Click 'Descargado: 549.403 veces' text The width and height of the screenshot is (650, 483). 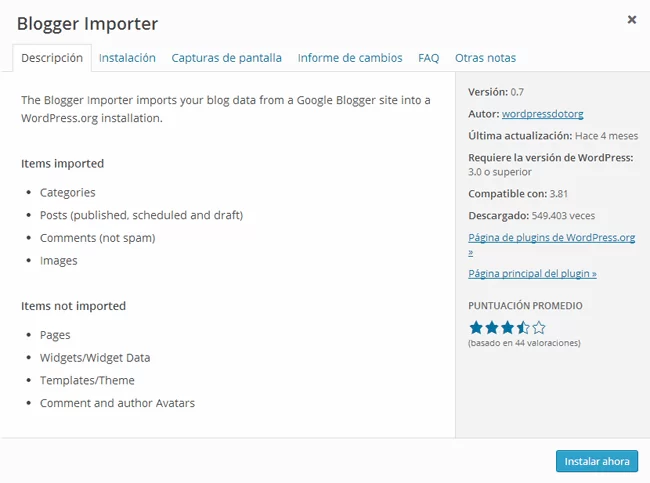point(531,216)
